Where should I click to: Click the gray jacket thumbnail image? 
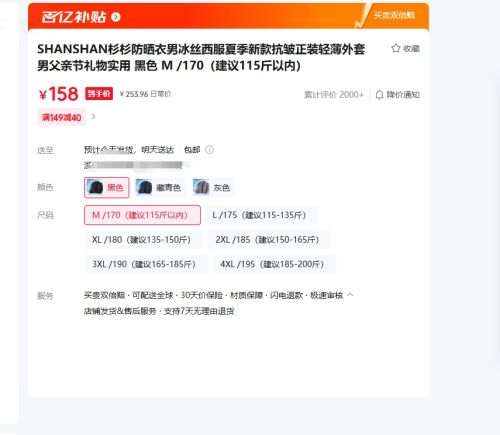point(201,187)
